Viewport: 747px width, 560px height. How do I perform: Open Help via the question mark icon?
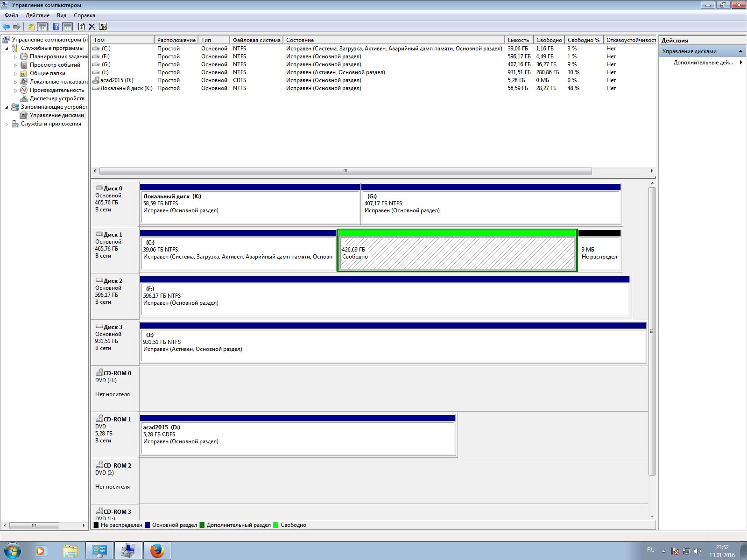point(56,27)
